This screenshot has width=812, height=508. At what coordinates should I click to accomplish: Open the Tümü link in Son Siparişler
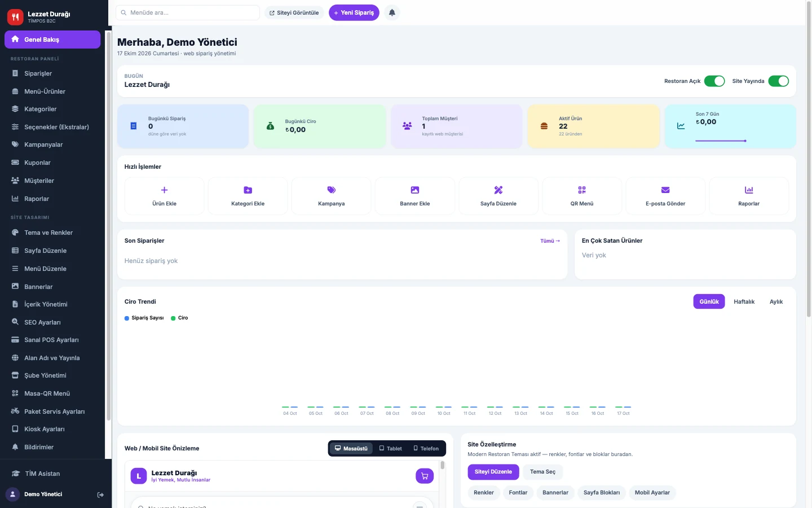550,241
